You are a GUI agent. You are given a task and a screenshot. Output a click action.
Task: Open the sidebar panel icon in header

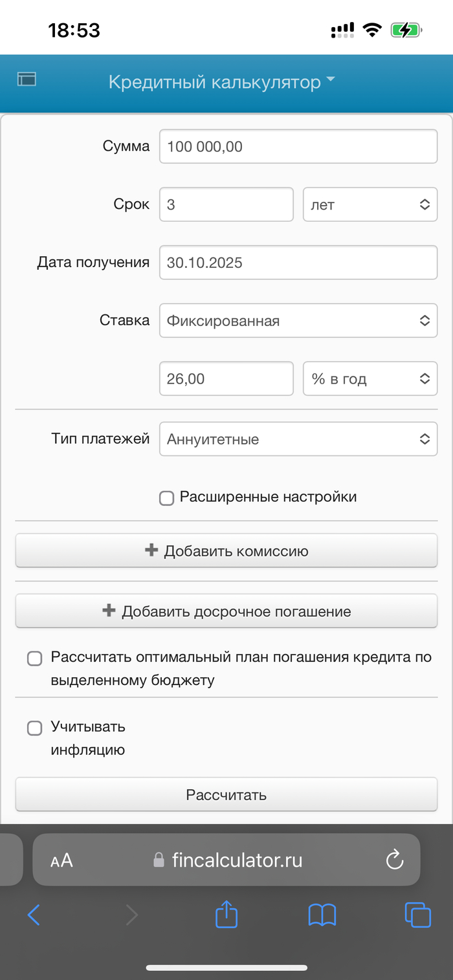27,80
